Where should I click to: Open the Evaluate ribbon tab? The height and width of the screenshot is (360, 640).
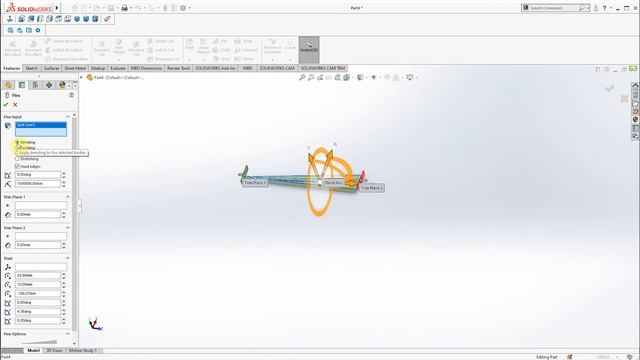tap(118, 68)
